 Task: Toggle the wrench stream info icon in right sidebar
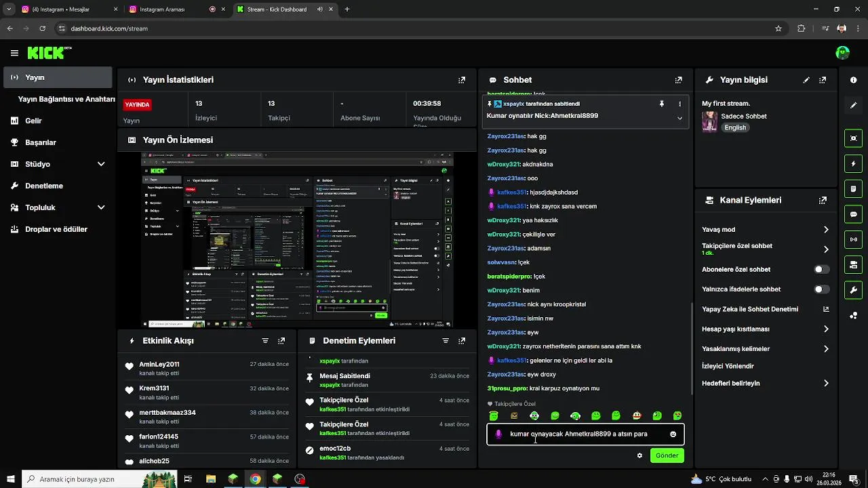(x=853, y=290)
